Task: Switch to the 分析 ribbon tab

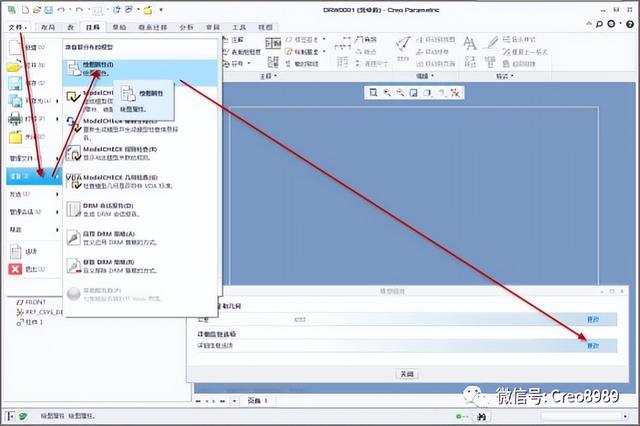Action: click(x=186, y=27)
